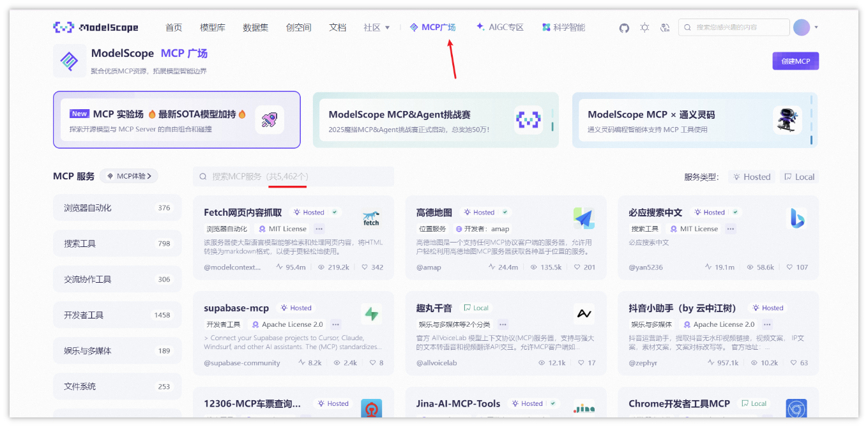Click the Bing logo on 必应搜索中文 card
868x427 pixels.
(x=796, y=218)
